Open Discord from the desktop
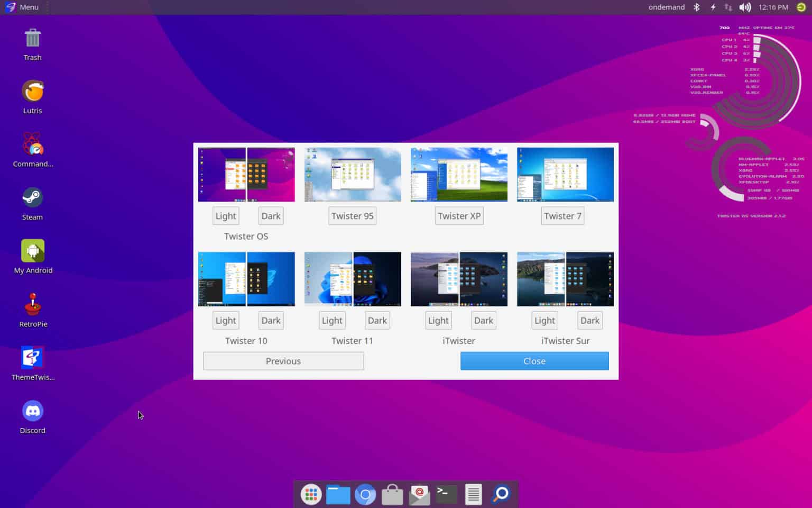This screenshot has width=812, height=508. tap(32, 415)
